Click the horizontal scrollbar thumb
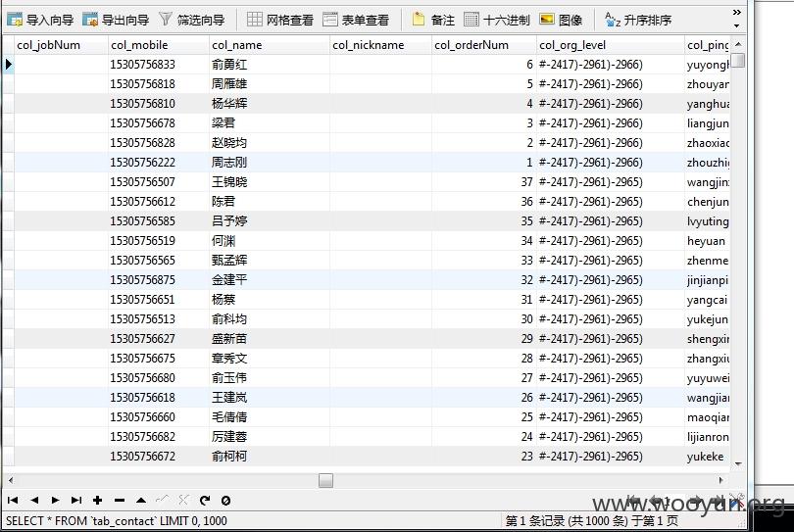Image resolution: width=794 pixels, height=532 pixels. tap(325, 480)
